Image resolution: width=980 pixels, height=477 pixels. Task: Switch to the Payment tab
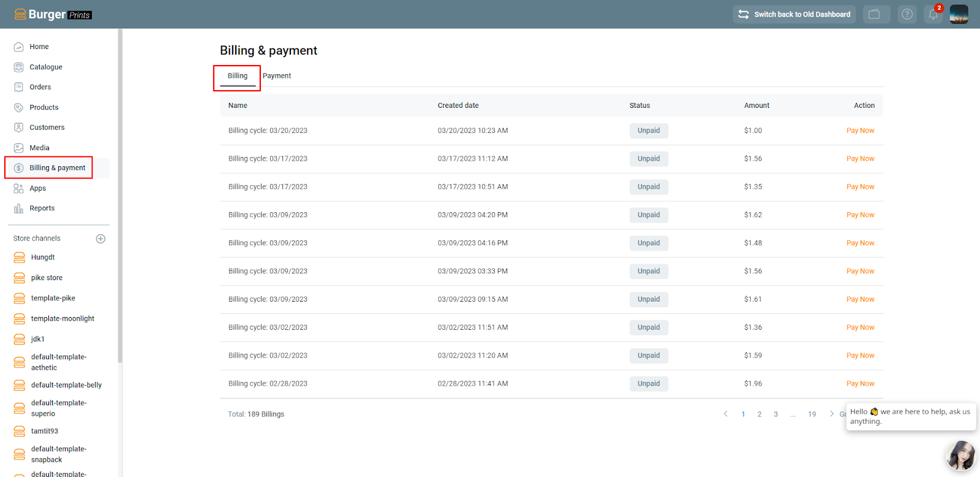[x=277, y=76]
